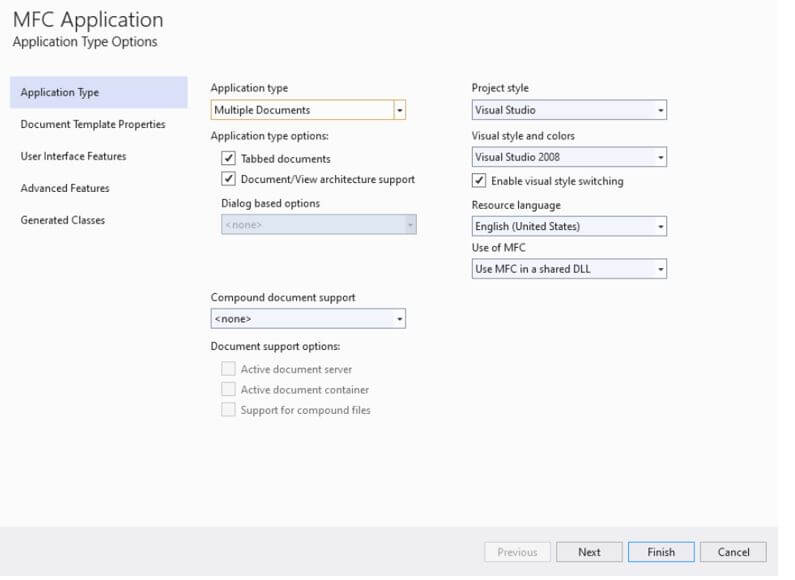Toggle the Tabbed documents checkbox
The height and width of the screenshot is (580, 795).
point(229,158)
